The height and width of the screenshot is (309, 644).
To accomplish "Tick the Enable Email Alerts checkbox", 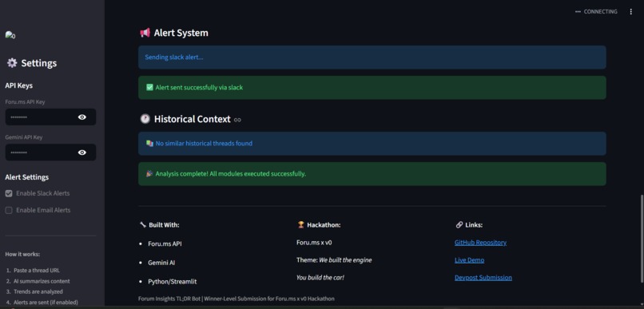I will pyautogui.click(x=9, y=210).
